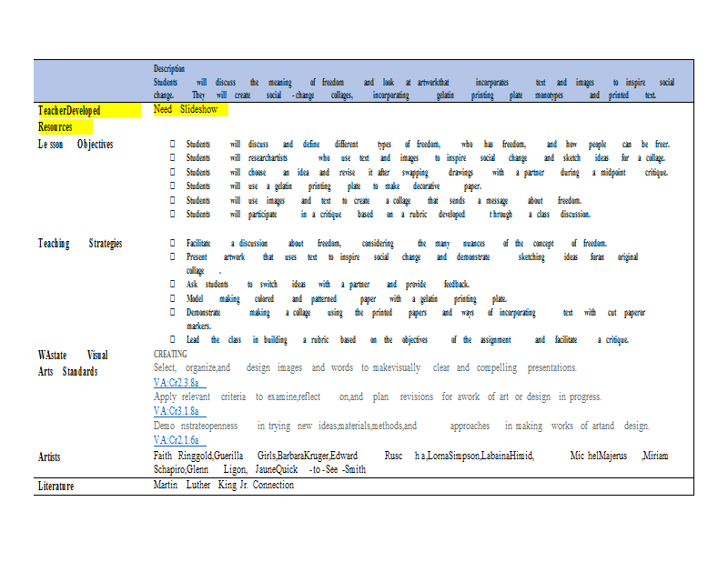Select the 'Teaching Strategies' row heading
This screenshot has width=728, height=562.
pos(80,244)
